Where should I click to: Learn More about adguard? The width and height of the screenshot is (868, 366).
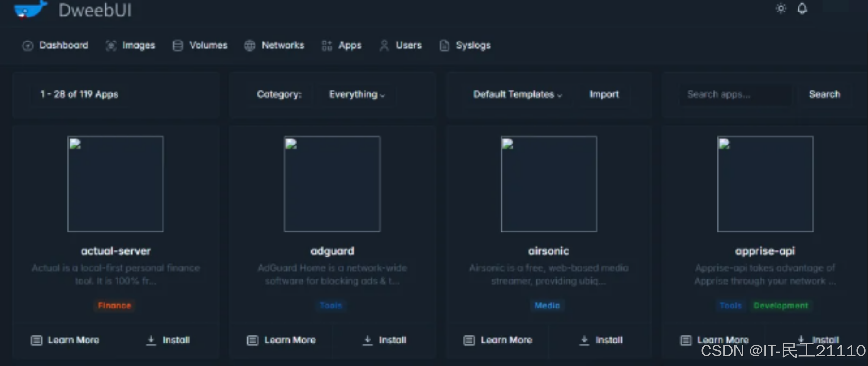(281, 340)
